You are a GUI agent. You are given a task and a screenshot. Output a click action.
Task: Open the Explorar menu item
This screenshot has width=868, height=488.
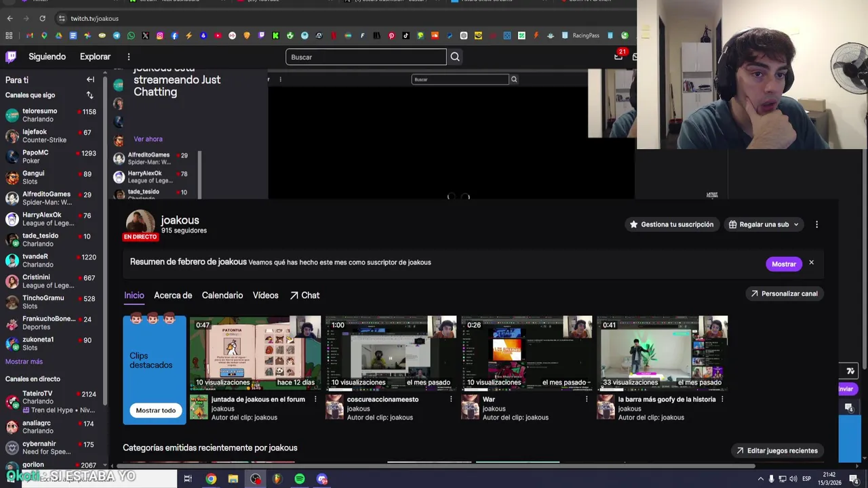click(x=95, y=57)
